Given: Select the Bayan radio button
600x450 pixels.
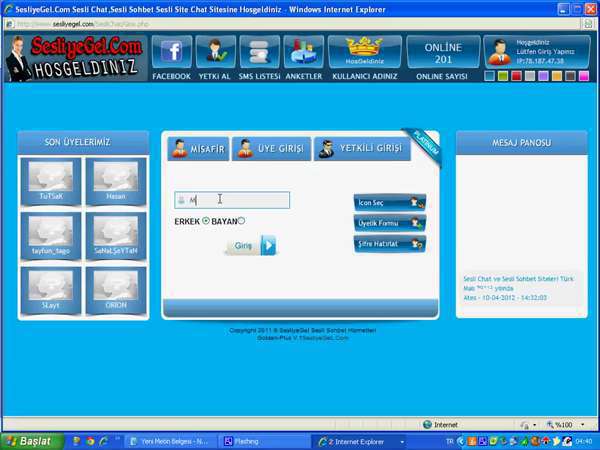Looking at the screenshot, I should (x=242, y=221).
